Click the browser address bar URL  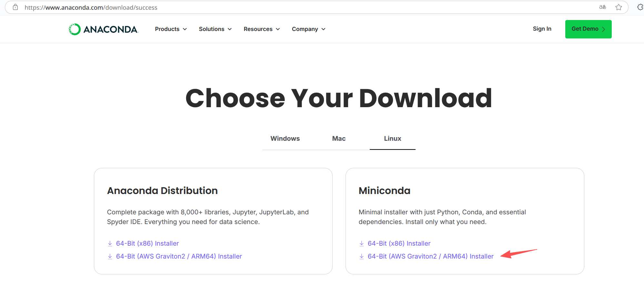click(91, 7)
